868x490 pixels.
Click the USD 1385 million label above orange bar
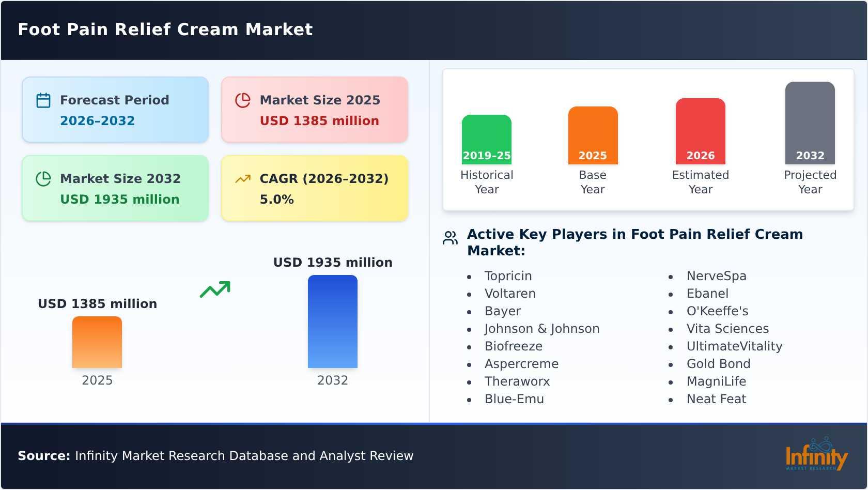97,303
